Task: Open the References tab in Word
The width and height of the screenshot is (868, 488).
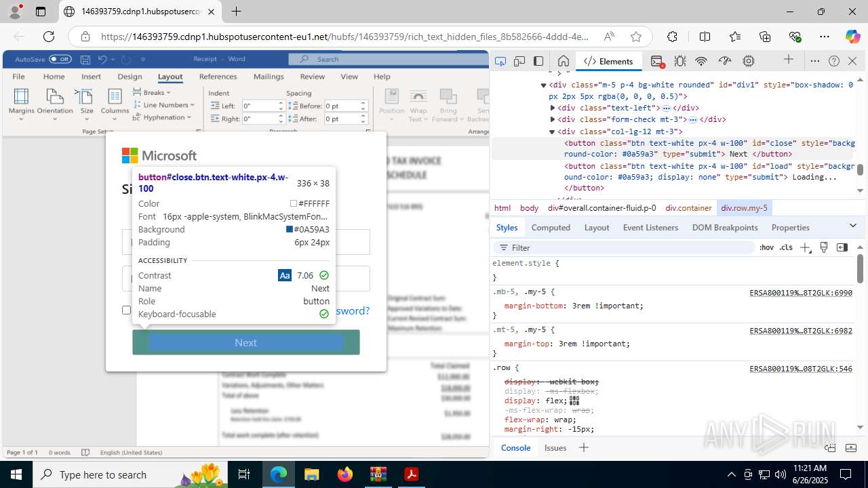Action: [x=218, y=77]
